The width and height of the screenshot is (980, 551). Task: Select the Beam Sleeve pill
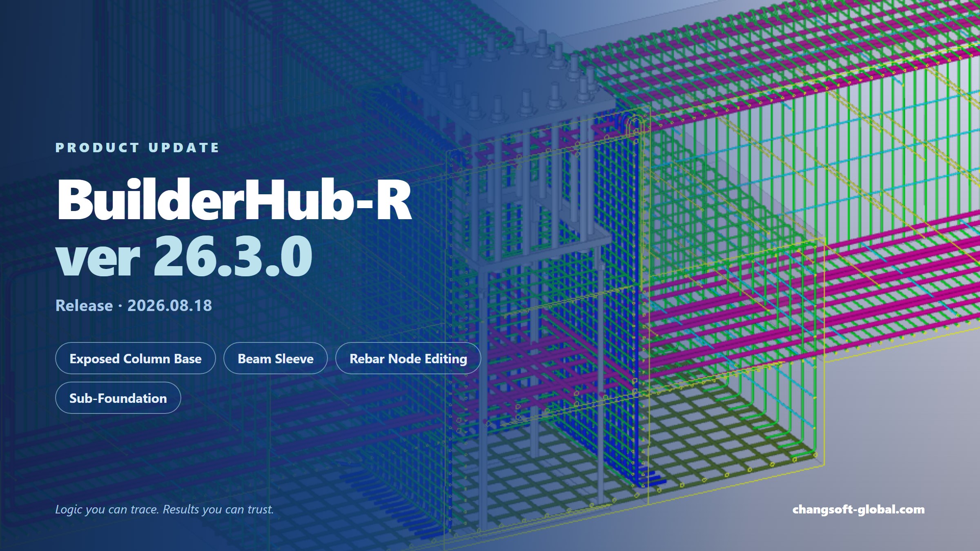(x=276, y=358)
